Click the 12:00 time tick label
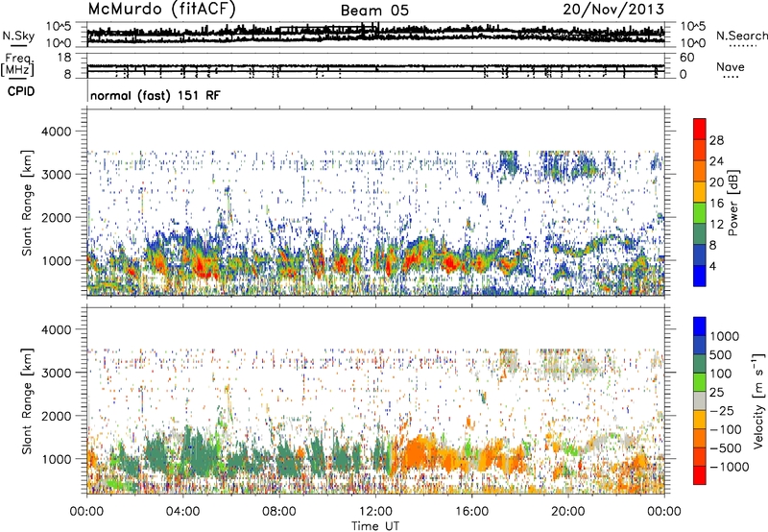This screenshot has width=768, height=532. pyautogui.click(x=375, y=512)
